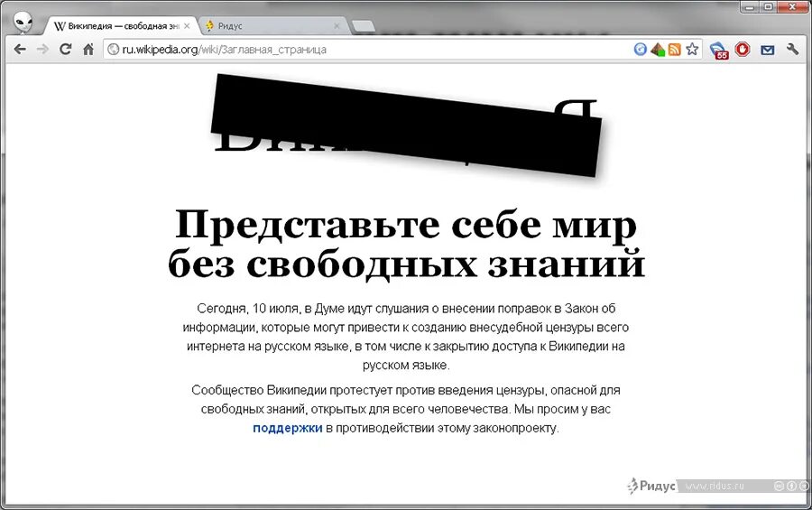The height and width of the screenshot is (510, 812).
Task: Click paragraph starting 'Сообщество Википедии протестует'
Action: [406, 409]
